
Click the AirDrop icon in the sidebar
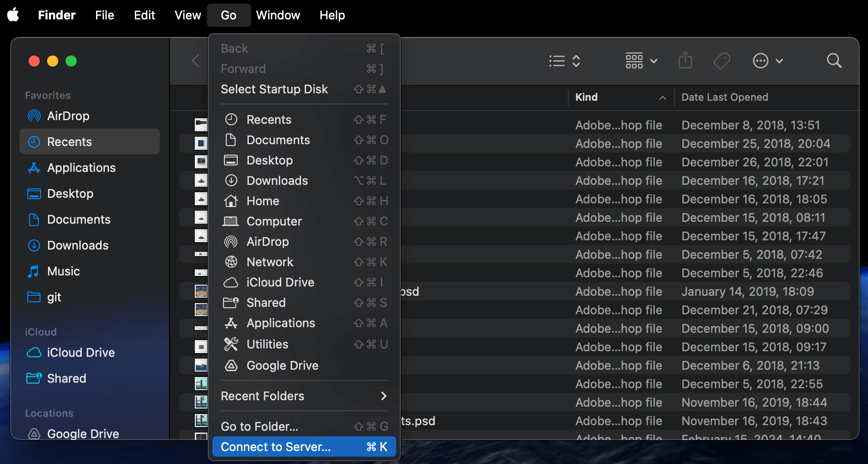pos(34,116)
